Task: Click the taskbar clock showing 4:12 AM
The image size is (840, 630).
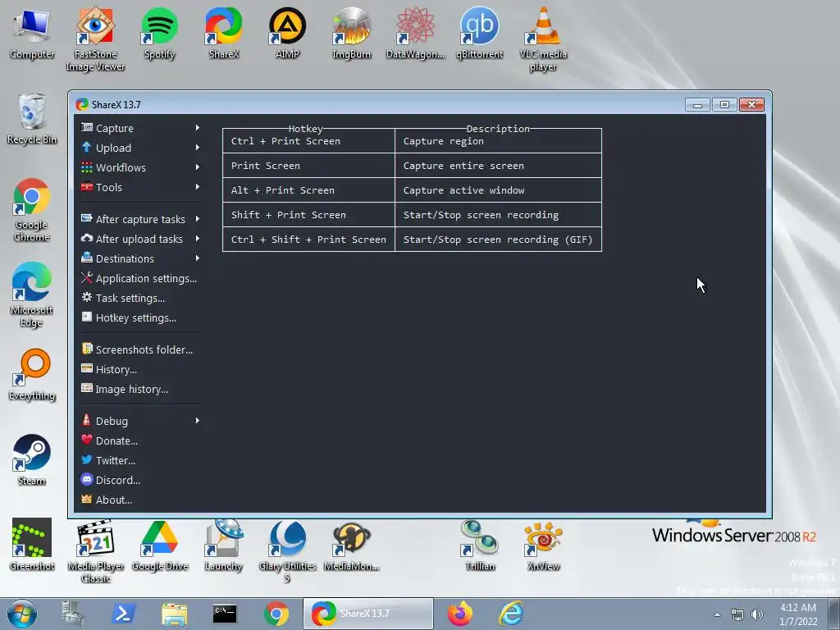Action: pyautogui.click(x=798, y=614)
